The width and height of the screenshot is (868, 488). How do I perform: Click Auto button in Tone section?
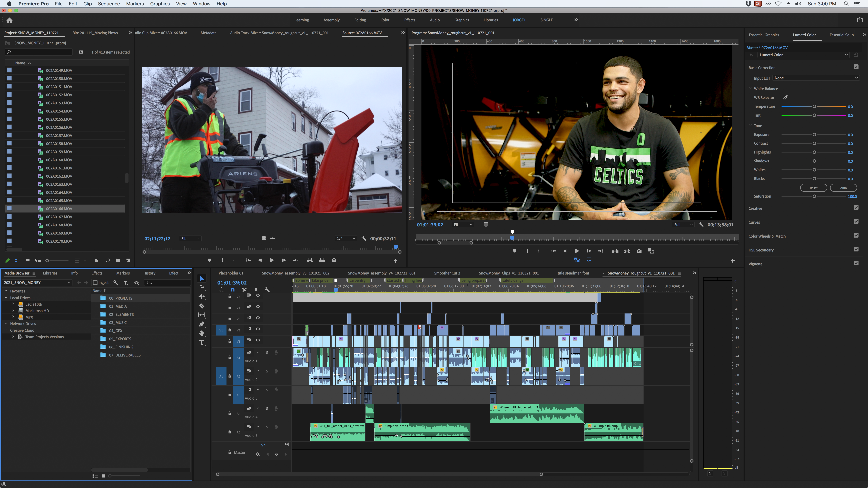click(843, 188)
